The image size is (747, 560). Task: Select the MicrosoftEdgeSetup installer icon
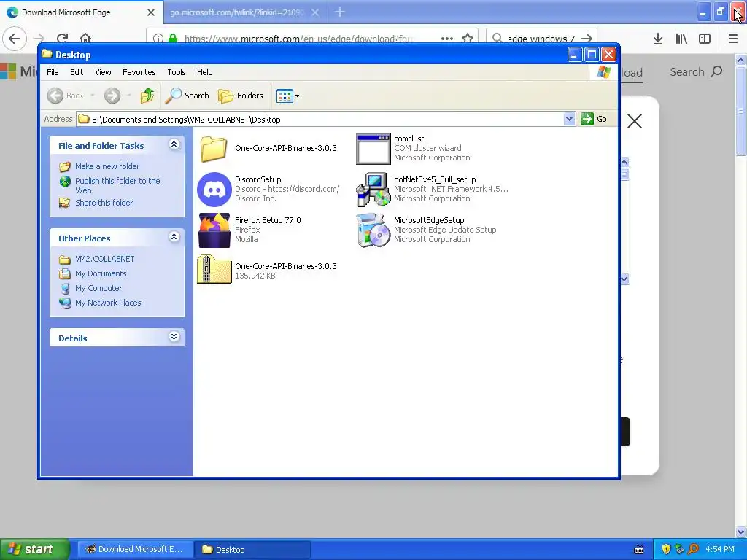(x=373, y=230)
